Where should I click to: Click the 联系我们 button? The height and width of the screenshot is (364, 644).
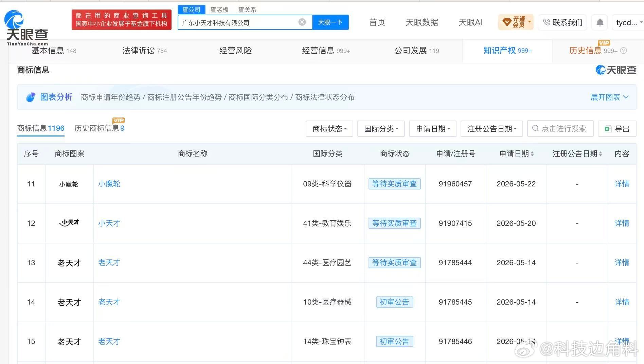click(x=563, y=22)
